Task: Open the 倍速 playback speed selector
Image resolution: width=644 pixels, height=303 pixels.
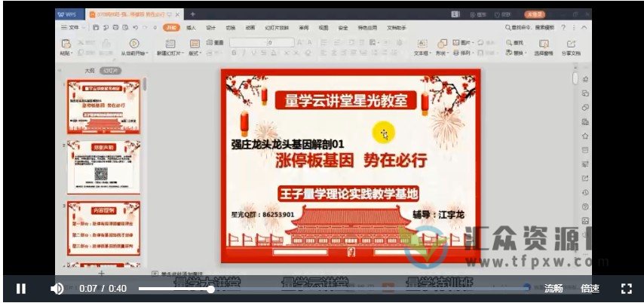Action: [x=590, y=288]
